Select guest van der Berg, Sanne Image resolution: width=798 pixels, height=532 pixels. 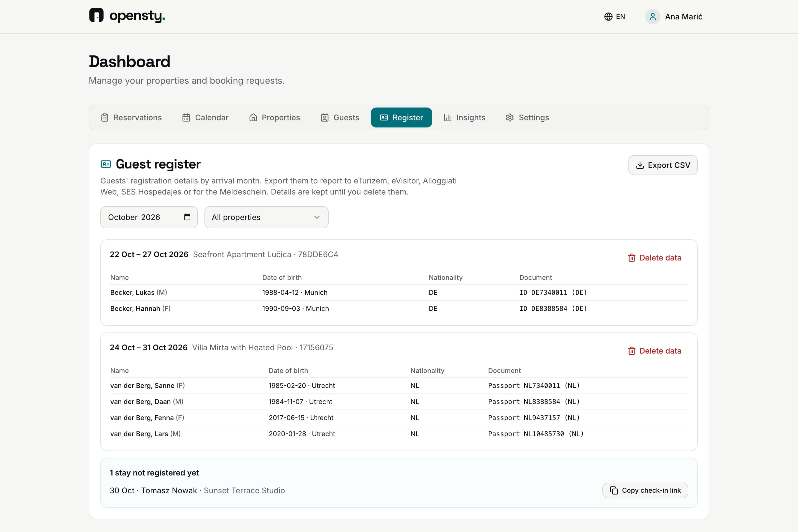coord(399,385)
